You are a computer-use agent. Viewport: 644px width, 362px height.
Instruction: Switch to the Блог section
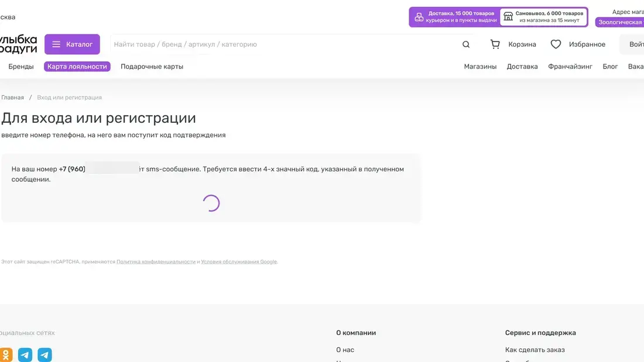click(x=611, y=66)
